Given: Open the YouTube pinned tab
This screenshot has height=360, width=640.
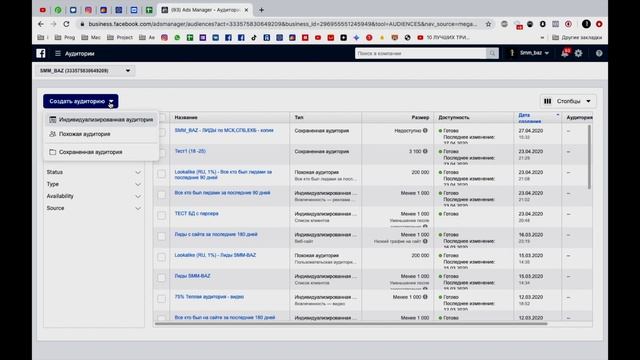Looking at the screenshot, I should (43, 10).
